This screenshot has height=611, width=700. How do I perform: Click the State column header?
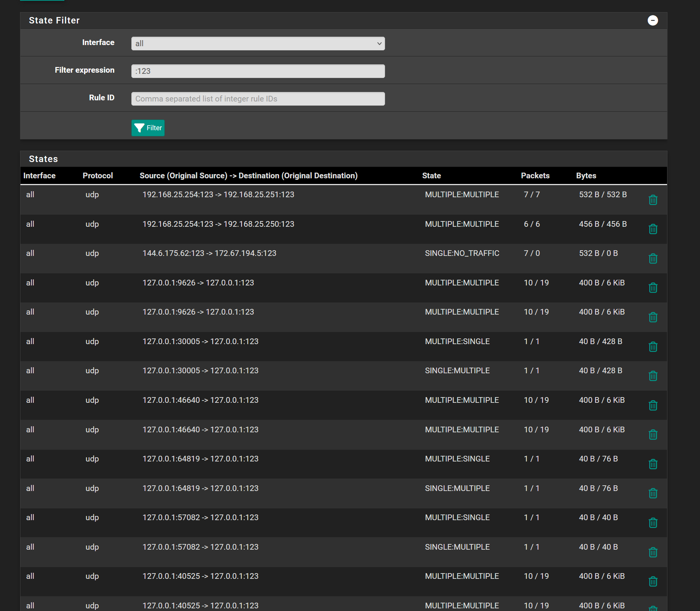[x=432, y=176]
